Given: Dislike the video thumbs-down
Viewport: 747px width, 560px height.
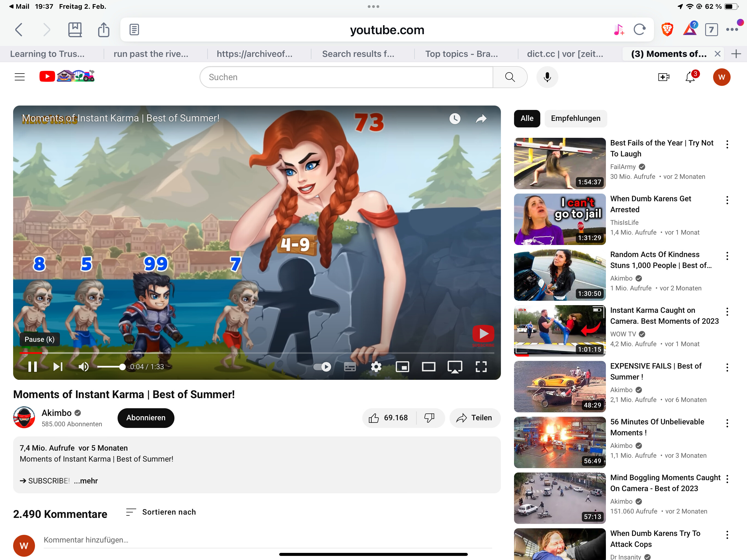Looking at the screenshot, I should click(430, 418).
